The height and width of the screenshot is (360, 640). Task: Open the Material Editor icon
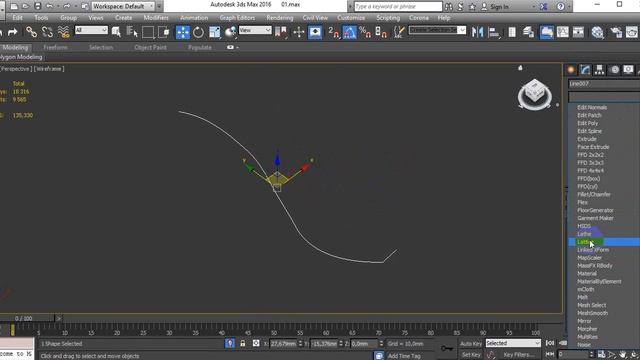(598, 32)
